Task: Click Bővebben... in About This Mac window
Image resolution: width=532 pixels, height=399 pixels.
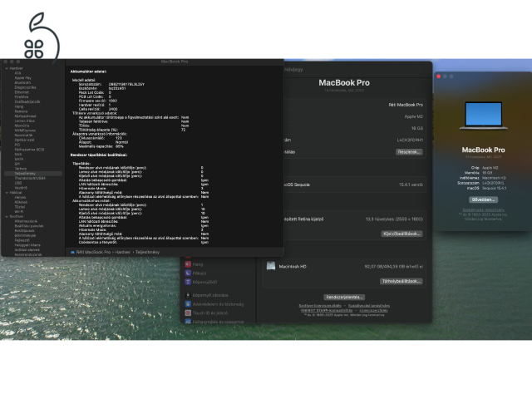Action: pyautogui.click(x=484, y=199)
